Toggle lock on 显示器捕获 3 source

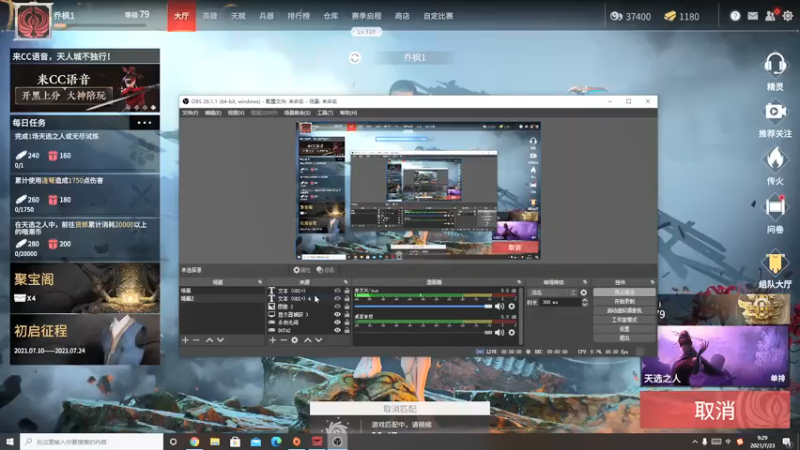(347, 315)
